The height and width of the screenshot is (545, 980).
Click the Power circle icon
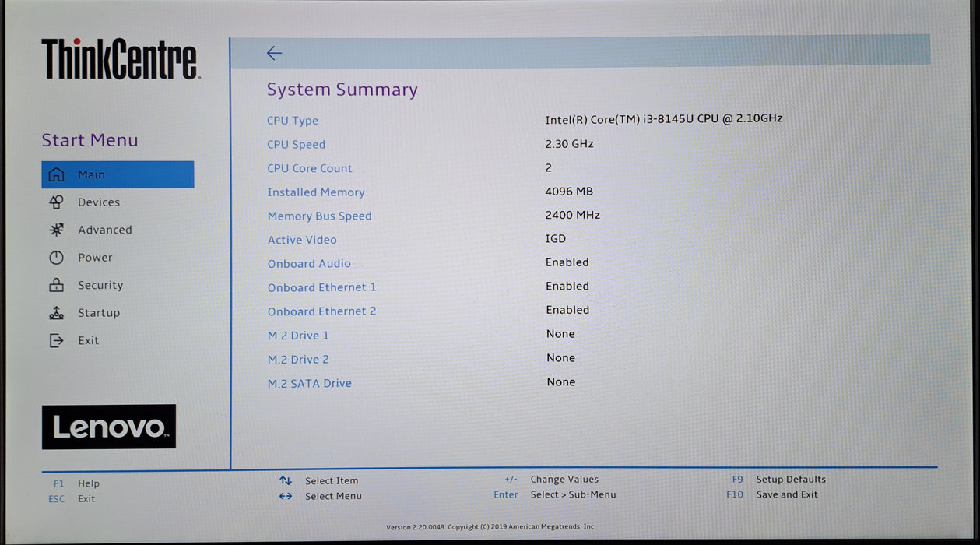[56, 258]
